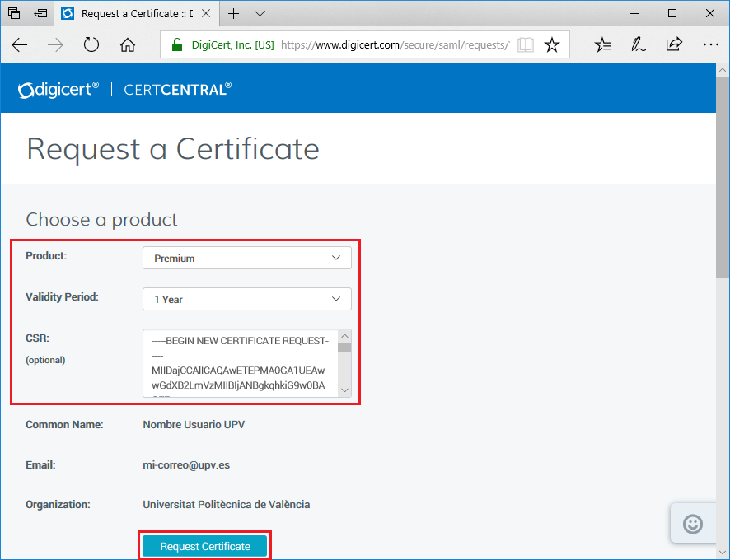Go to the browser Home icon
This screenshot has height=560, width=730.
[x=128, y=45]
